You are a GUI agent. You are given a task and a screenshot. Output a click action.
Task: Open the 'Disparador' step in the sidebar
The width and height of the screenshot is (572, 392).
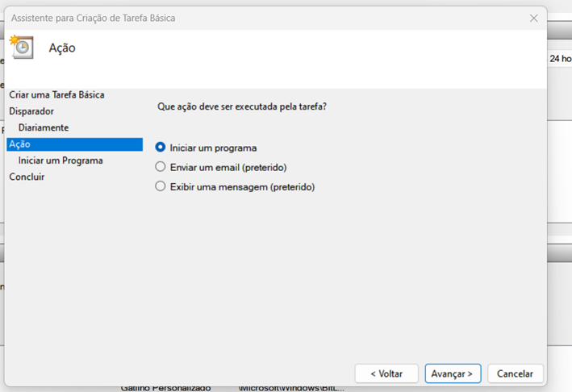(31, 111)
